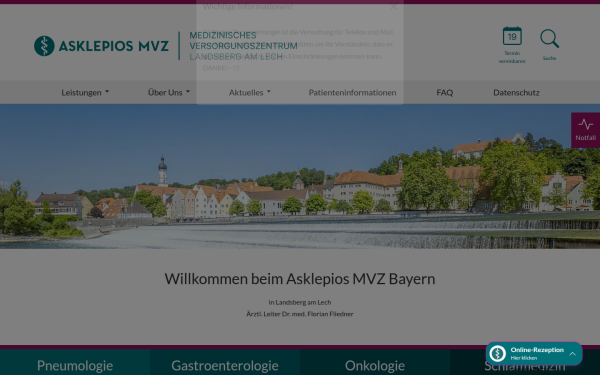The height and width of the screenshot is (375, 600).
Task: Close the Wichtige Informationen popup
Action: tap(393, 6)
